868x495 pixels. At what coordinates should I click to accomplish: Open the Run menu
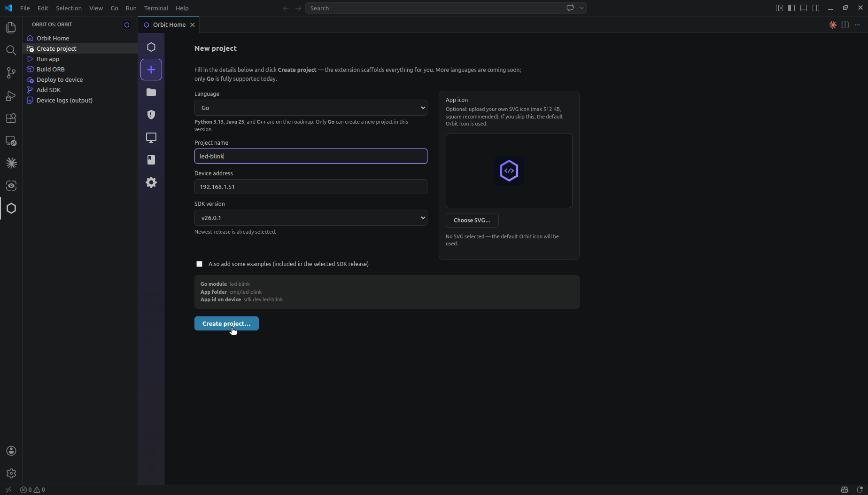131,8
